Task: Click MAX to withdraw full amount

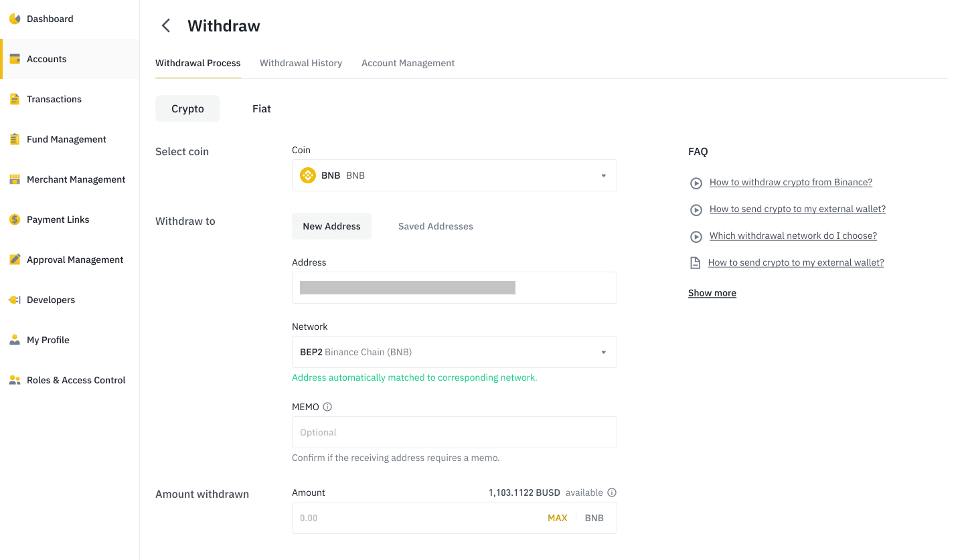Action: [557, 518]
